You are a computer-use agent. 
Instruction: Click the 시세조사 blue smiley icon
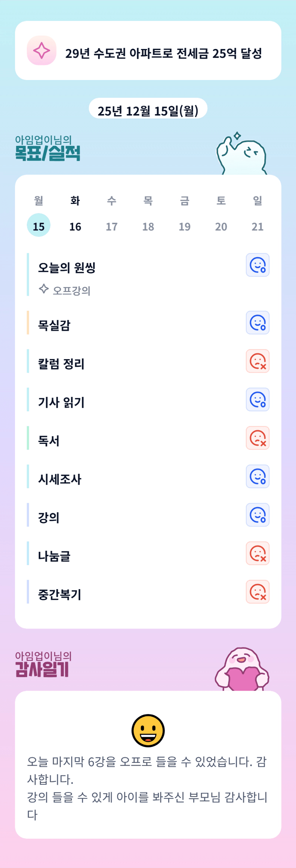[257, 476]
